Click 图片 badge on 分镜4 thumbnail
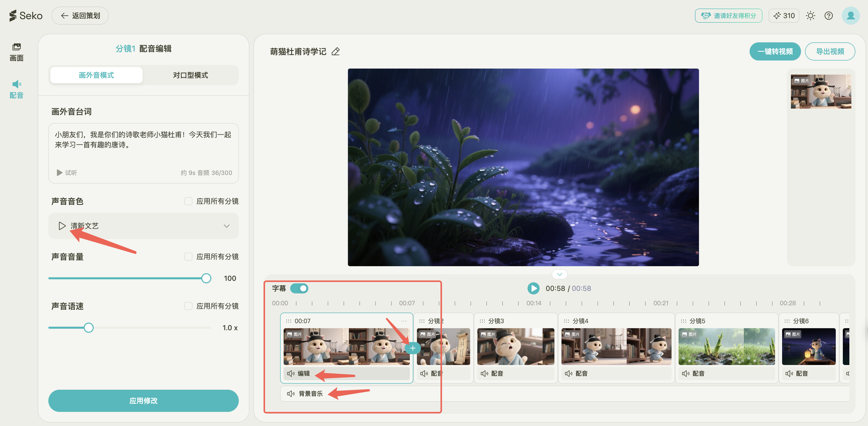 coord(573,334)
